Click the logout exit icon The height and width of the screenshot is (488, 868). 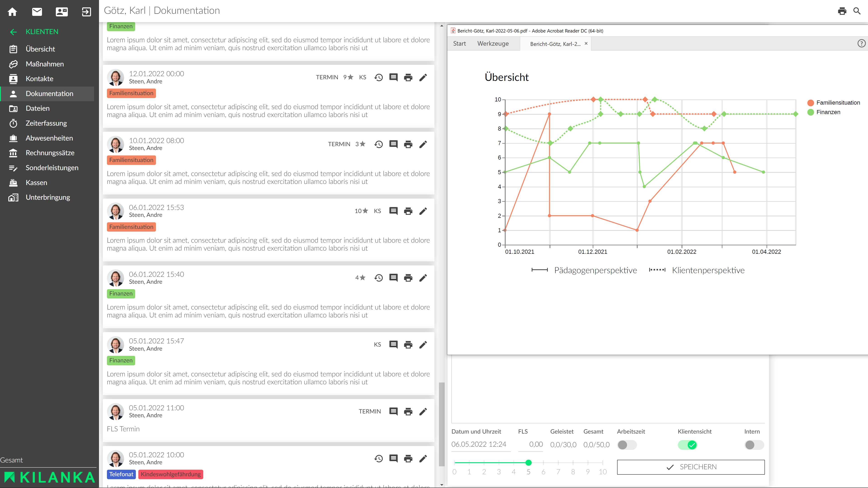86,12
